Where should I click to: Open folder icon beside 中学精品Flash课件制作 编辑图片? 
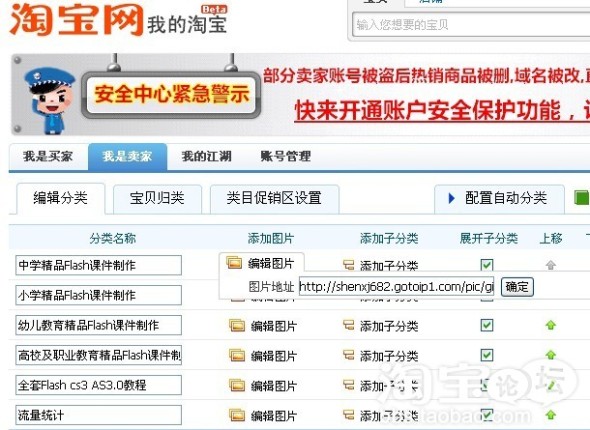pos(234,262)
